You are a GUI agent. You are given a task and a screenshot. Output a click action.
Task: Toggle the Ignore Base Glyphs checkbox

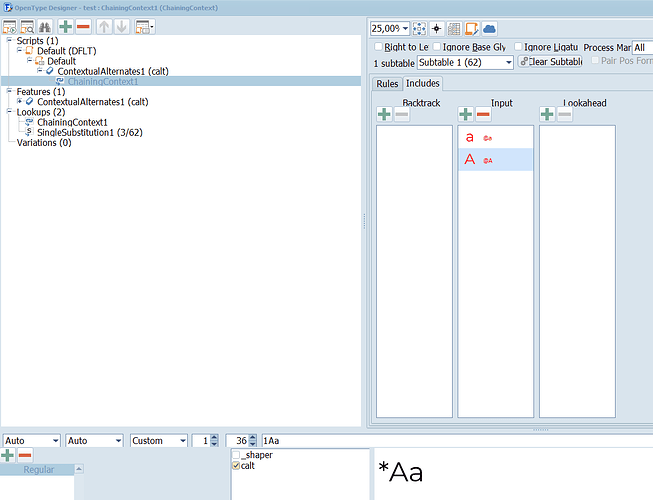pyautogui.click(x=436, y=46)
